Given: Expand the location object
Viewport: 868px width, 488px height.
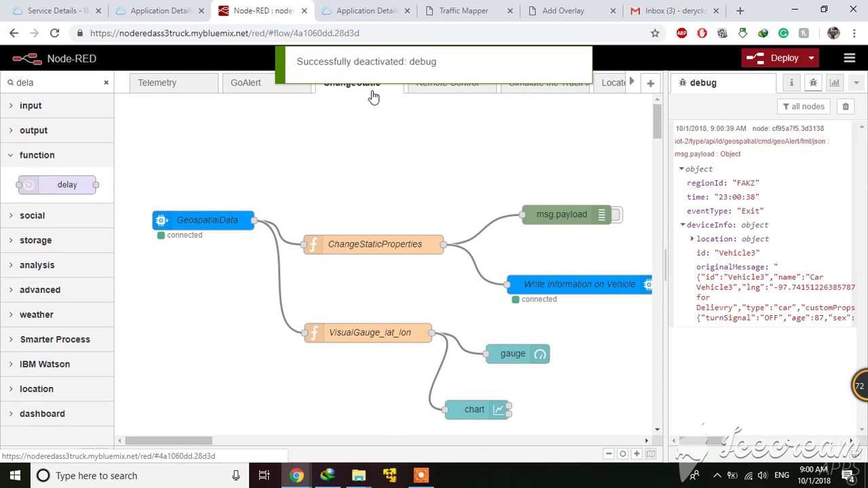Looking at the screenshot, I should [692, 239].
